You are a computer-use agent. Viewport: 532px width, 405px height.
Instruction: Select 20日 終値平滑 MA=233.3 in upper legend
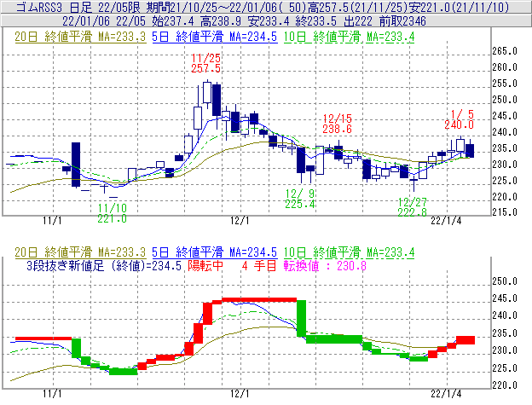80,37
